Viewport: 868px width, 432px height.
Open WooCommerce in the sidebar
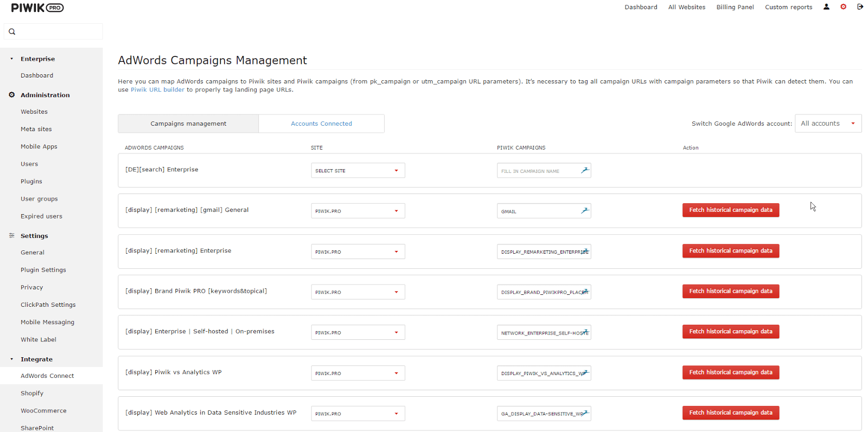pyautogui.click(x=43, y=410)
